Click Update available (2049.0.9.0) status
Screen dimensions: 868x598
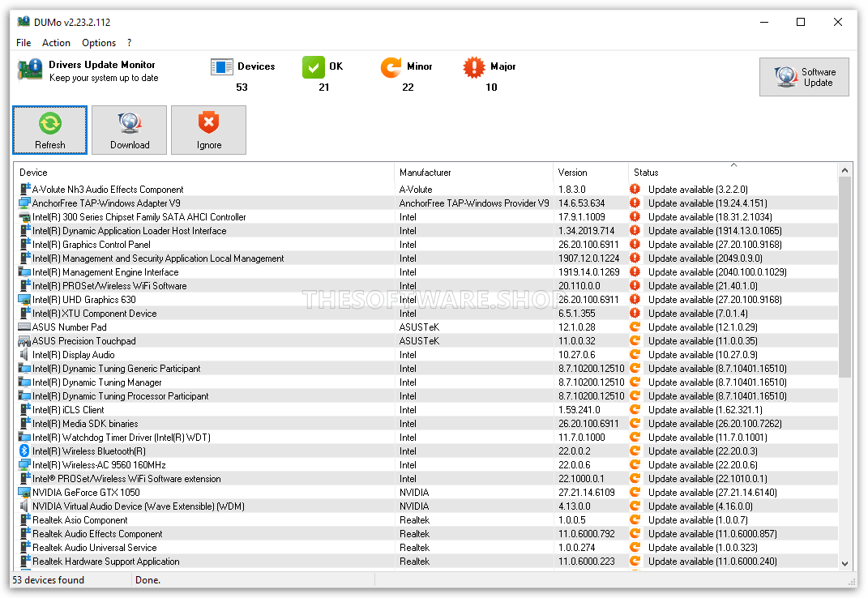705,258
